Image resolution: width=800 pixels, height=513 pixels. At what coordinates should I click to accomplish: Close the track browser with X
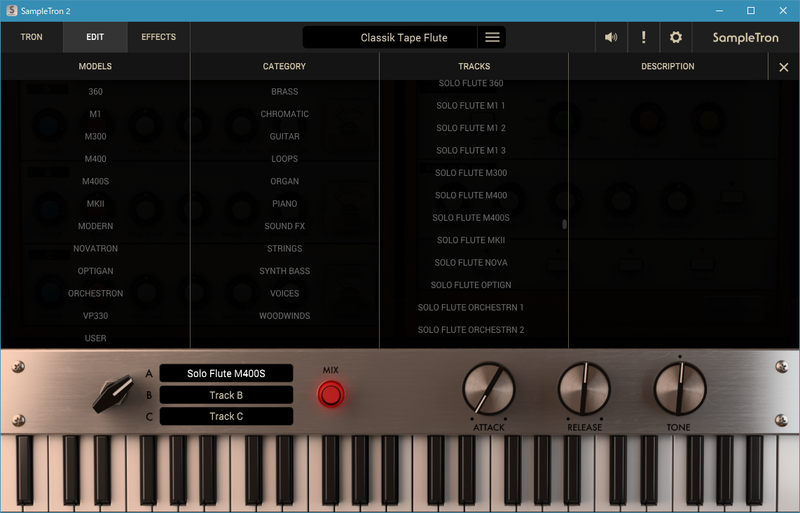point(784,67)
